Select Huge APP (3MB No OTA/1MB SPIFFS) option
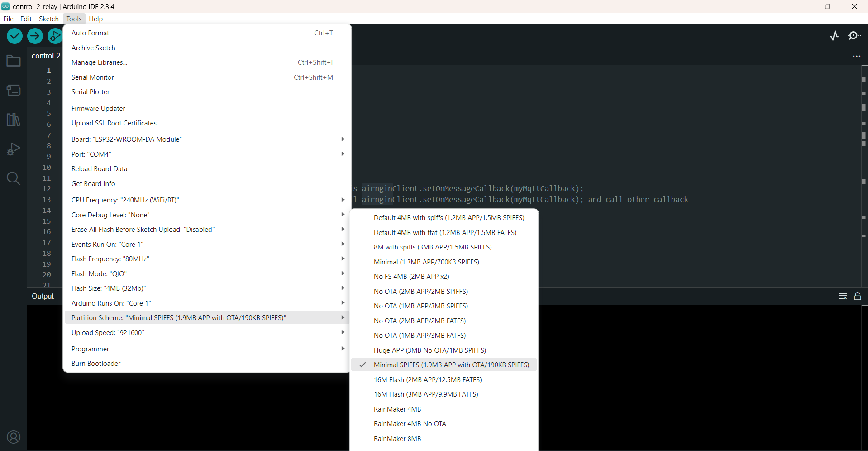This screenshot has width=868, height=451. [x=429, y=350]
